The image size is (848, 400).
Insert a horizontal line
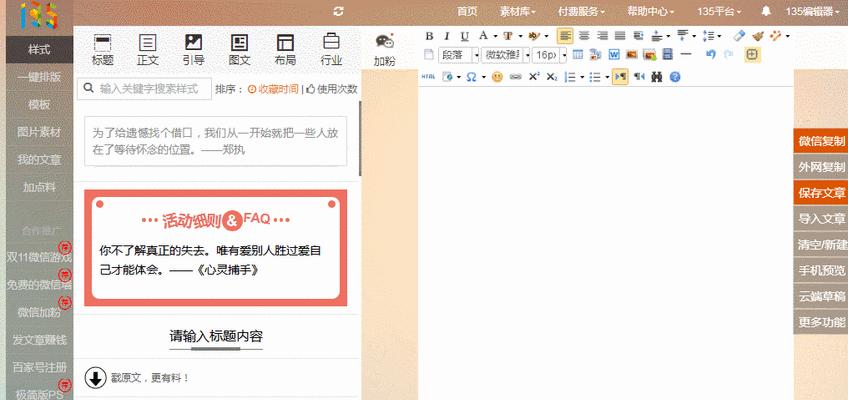[x=686, y=55]
